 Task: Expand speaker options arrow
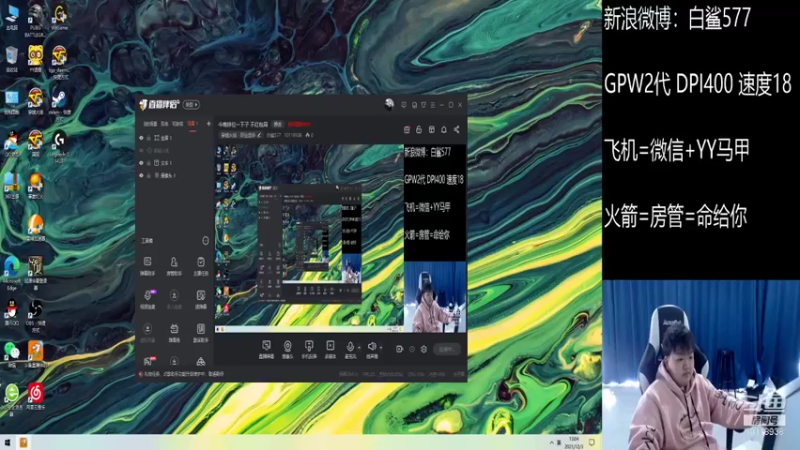tap(381, 347)
